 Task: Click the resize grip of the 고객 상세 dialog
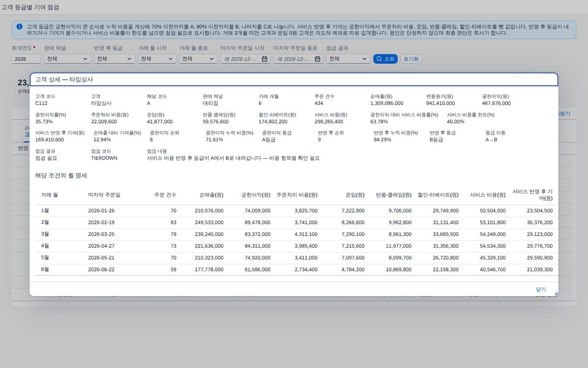click(x=556, y=293)
